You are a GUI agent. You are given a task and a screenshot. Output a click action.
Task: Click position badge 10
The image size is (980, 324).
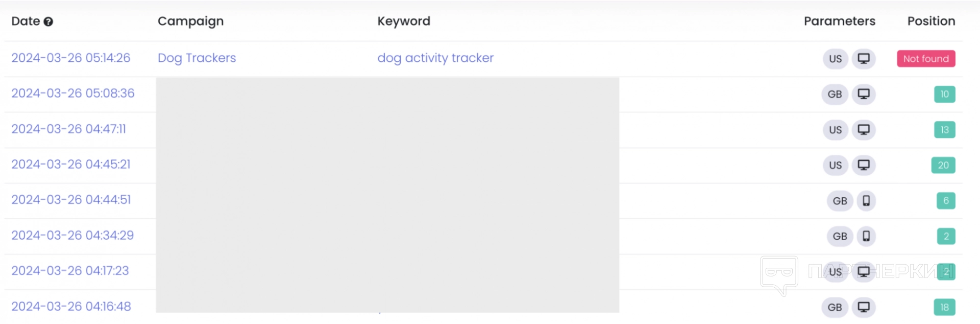click(x=944, y=94)
